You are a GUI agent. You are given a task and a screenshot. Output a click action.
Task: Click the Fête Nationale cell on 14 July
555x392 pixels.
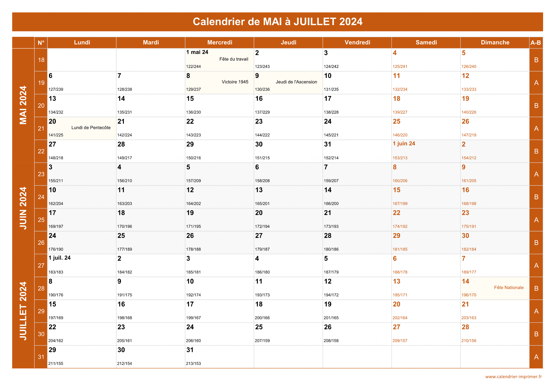[495, 288]
